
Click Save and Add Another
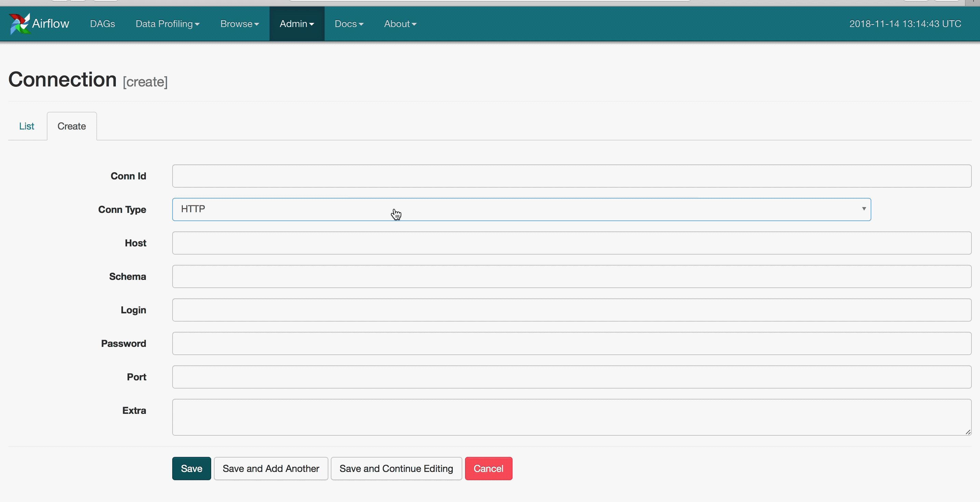pyautogui.click(x=271, y=468)
